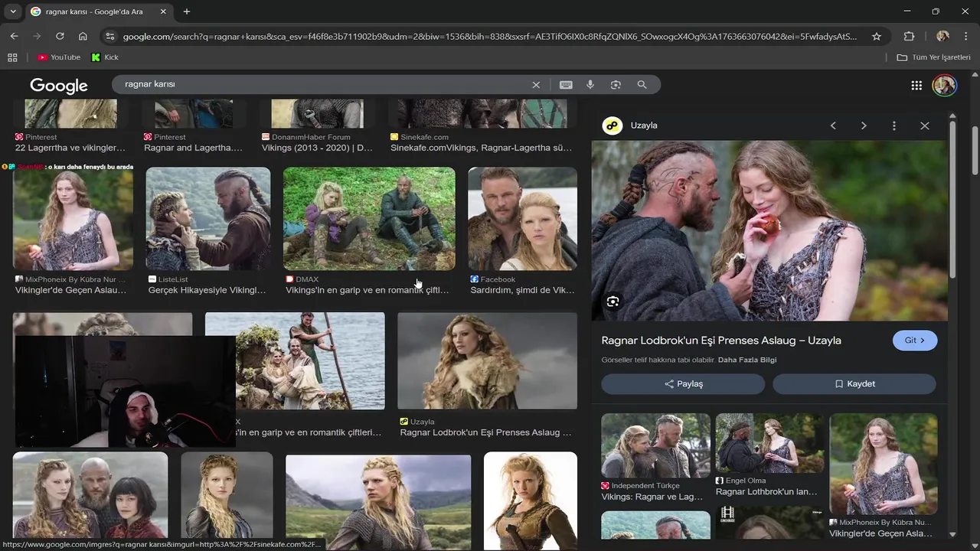This screenshot has width=980, height=551.
Task: Close the ragnar karısı tab
Action: coord(162,11)
